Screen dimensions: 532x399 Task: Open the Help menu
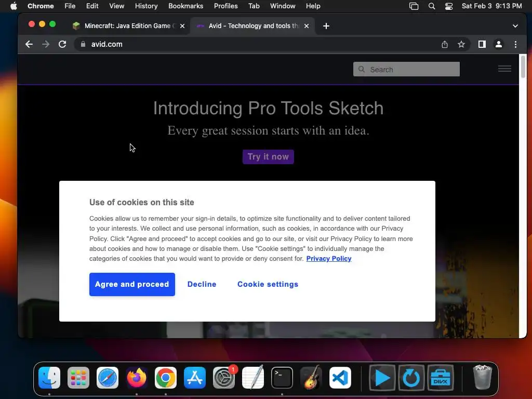coord(313,6)
